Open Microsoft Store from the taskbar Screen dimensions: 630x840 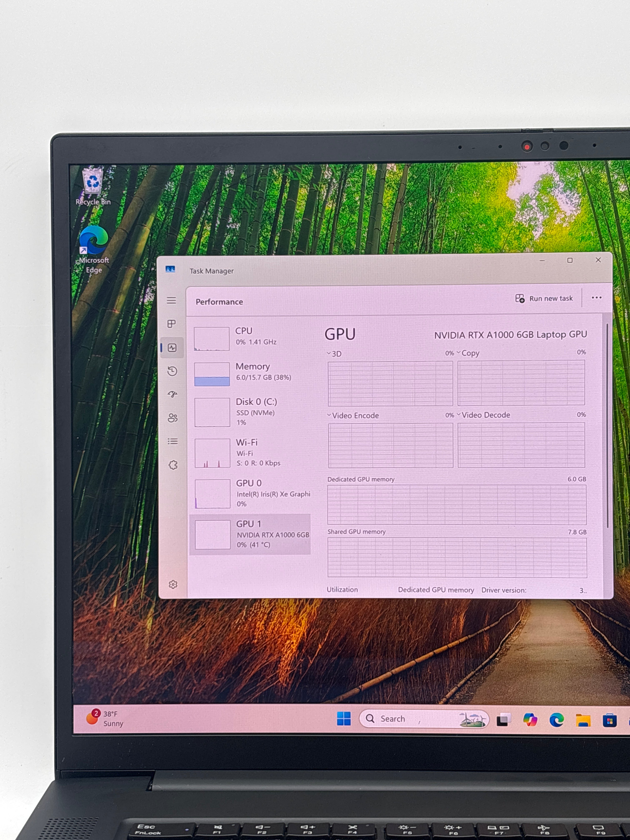(610, 720)
